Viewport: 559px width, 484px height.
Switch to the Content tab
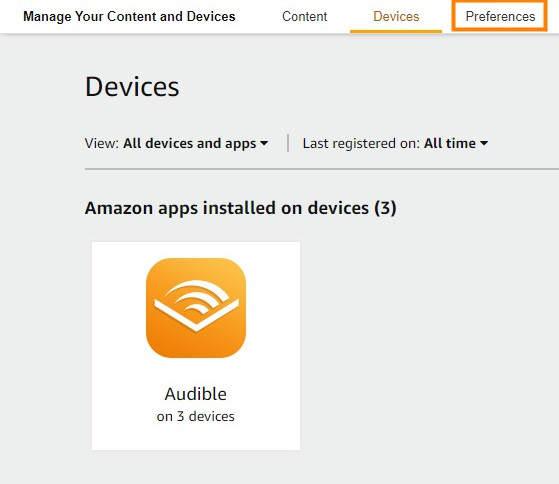tap(304, 16)
